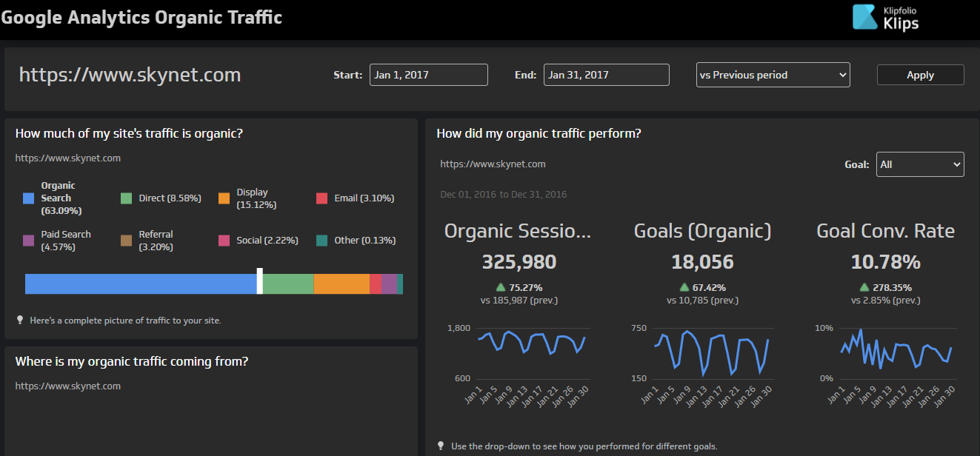Click the 'Google Analytics Organic Traffic' title
The image size is (980, 456).
(x=141, y=17)
